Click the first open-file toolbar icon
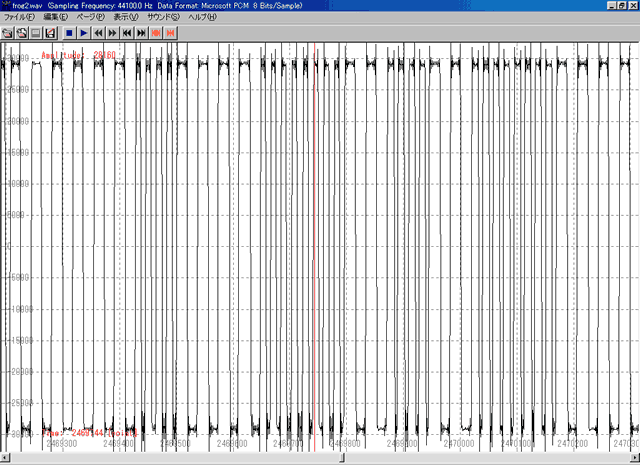Viewport: 640px width, 465px height. pos(7,33)
